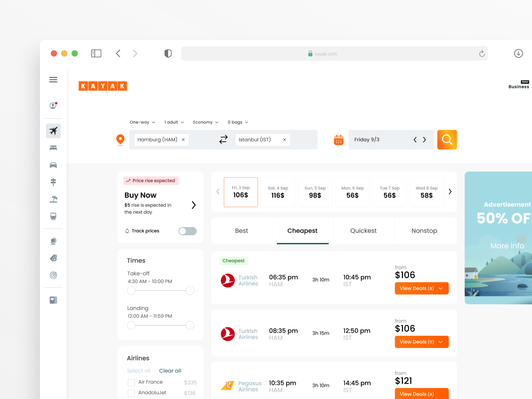Reload the kayak.com page
This screenshot has height=399, width=532.
click(x=482, y=54)
